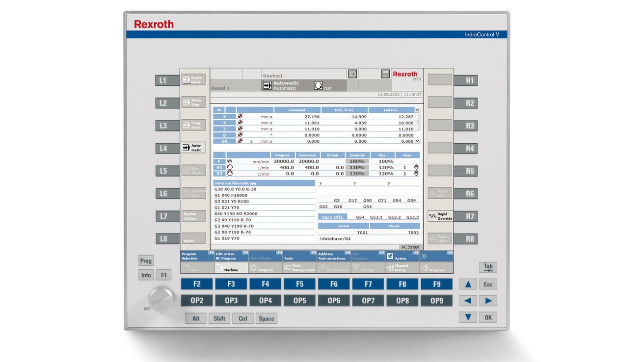Enable Automatic mode softkey on left
The height and width of the screenshot is (362, 644).
click(193, 148)
